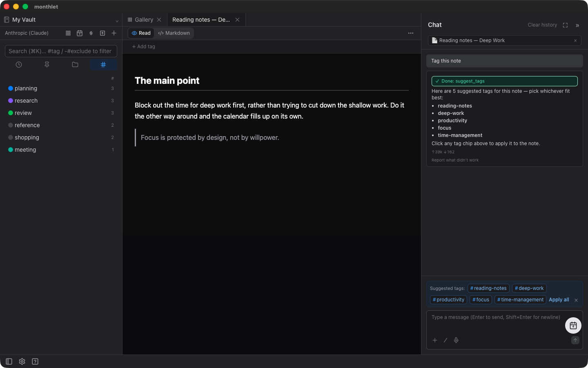The image size is (588, 368).
Task: Click the 'Tag this note' chat message
Action: coord(505,61)
